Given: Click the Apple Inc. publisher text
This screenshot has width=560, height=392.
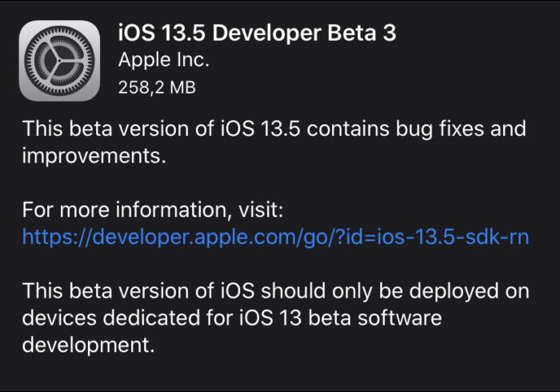Looking at the screenshot, I should pyautogui.click(x=163, y=60).
